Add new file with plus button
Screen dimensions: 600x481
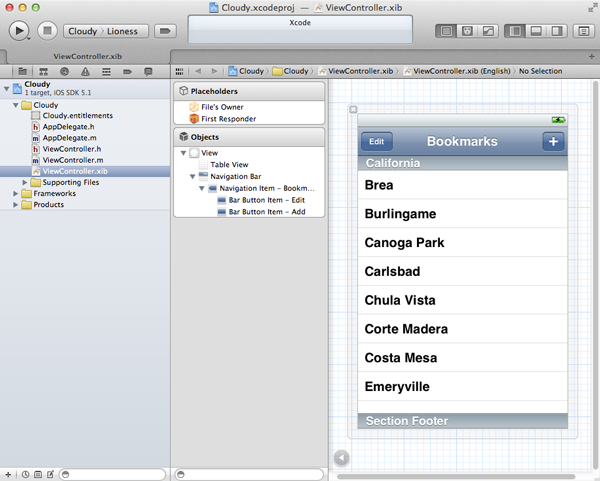point(8,474)
